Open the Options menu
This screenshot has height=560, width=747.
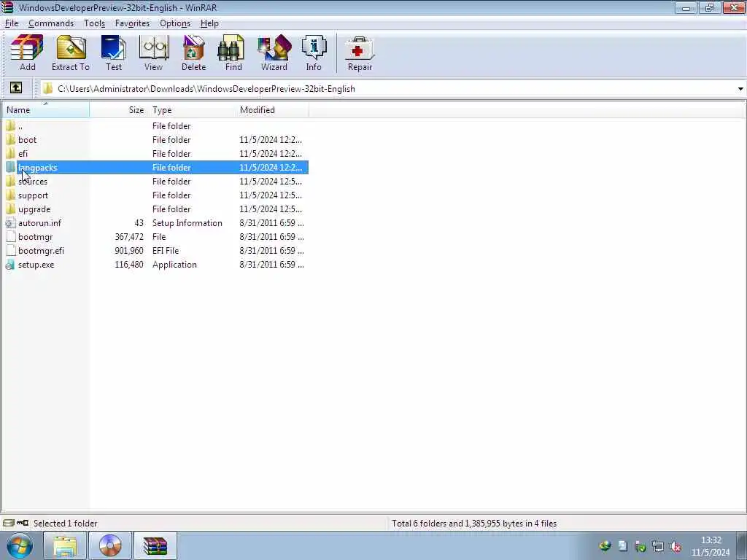tap(175, 23)
